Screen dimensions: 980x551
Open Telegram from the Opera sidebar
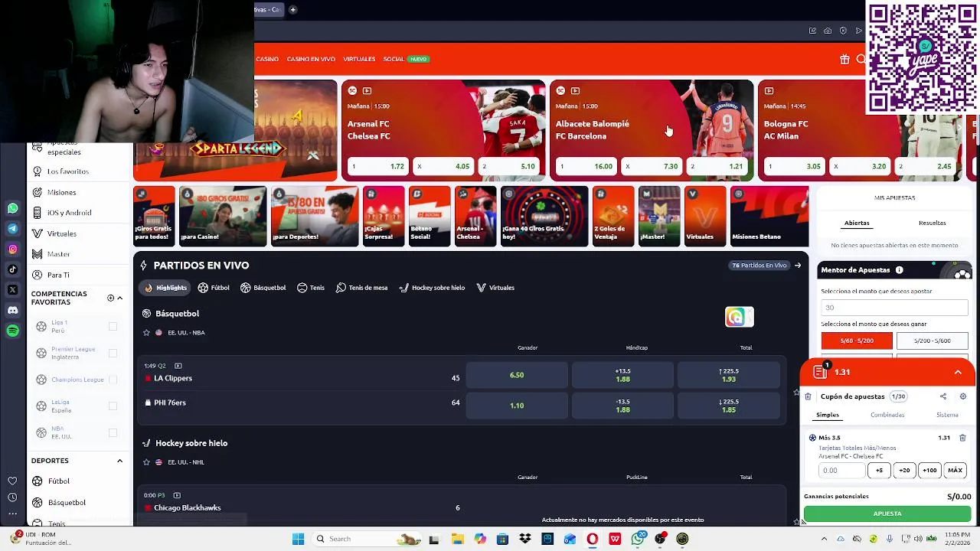point(12,228)
